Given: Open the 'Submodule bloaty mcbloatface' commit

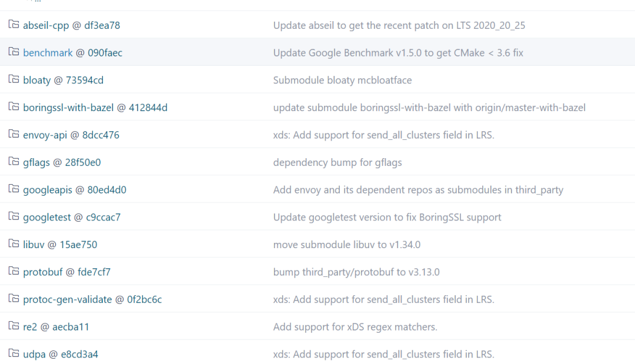Looking at the screenshot, I should 342,80.
